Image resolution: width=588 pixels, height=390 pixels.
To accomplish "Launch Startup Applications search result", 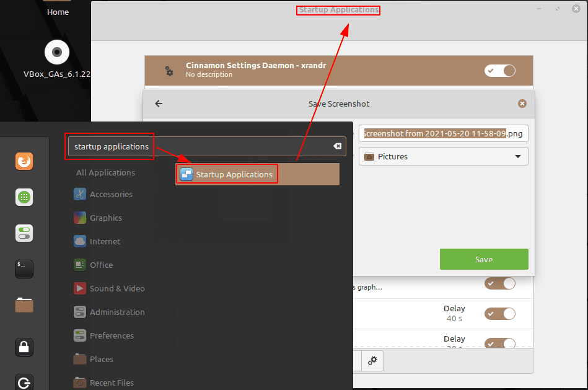I will coord(258,174).
